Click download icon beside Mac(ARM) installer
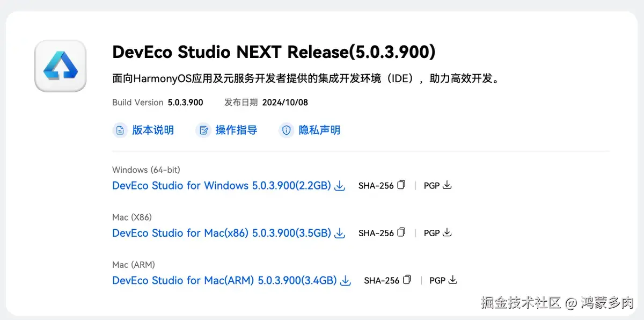This screenshot has width=644, height=320. (346, 280)
